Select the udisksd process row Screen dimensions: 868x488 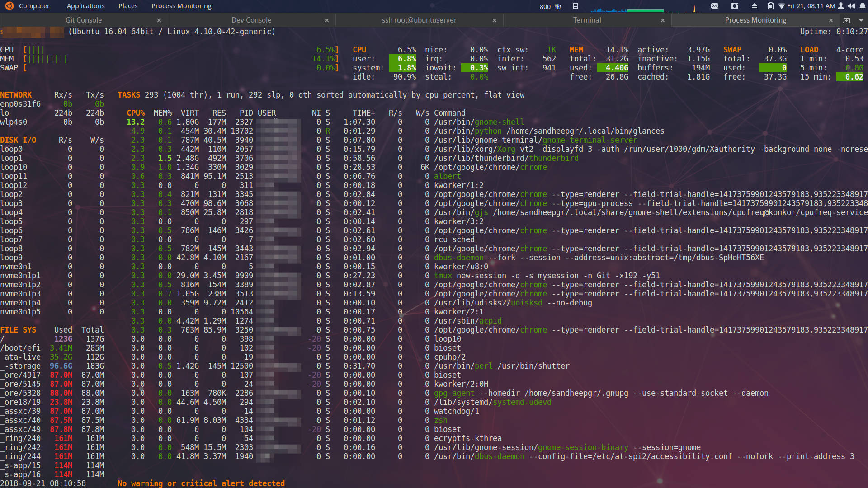359,303
